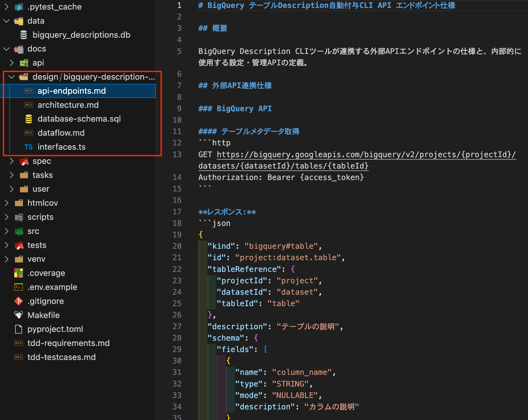The height and width of the screenshot is (420, 528).
Task: Click the database icon of bigquery_descriptions.db
Action: click(x=24, y=35)
